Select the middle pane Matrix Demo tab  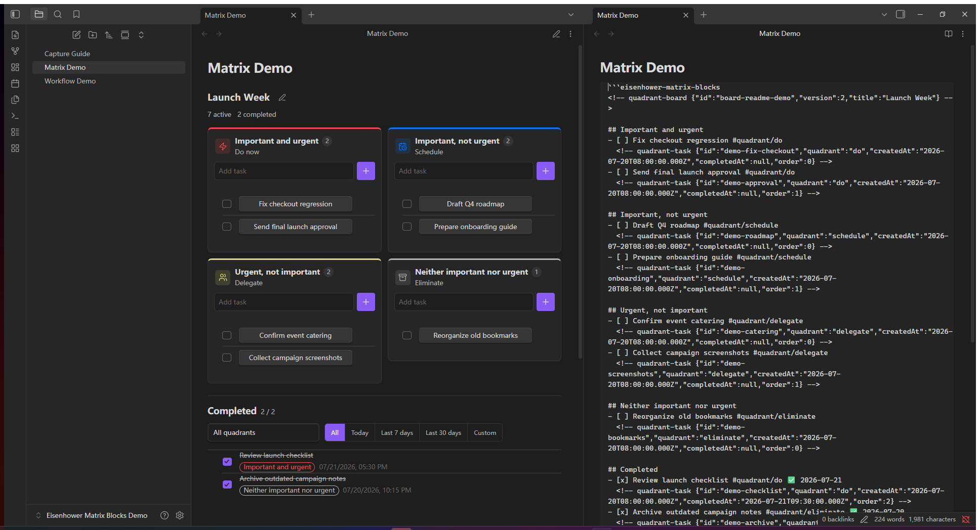click(x=245, y=15)
